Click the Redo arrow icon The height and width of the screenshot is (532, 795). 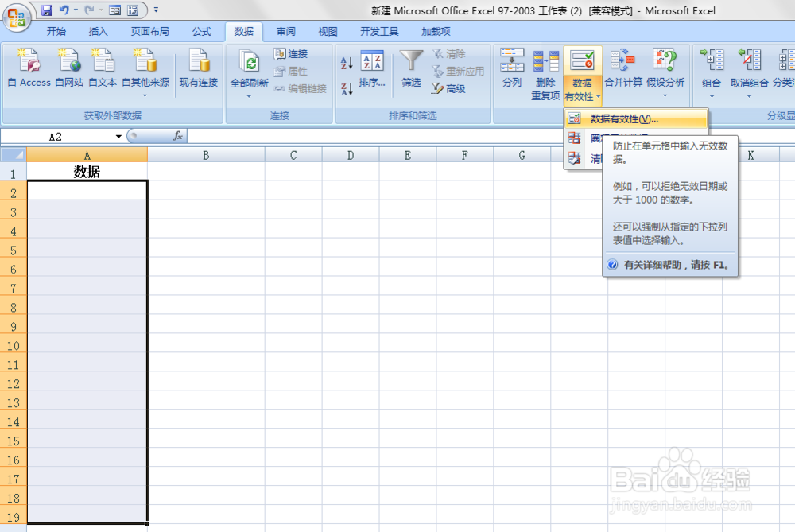click(x=89, y=10)
